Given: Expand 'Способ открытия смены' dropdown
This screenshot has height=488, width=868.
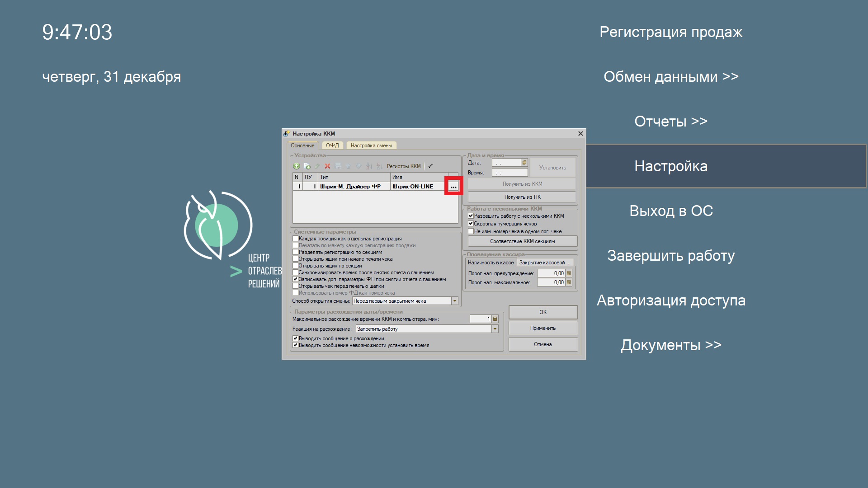Looking at the screenshot, I should pyautogui.click(x=454, y=301).
